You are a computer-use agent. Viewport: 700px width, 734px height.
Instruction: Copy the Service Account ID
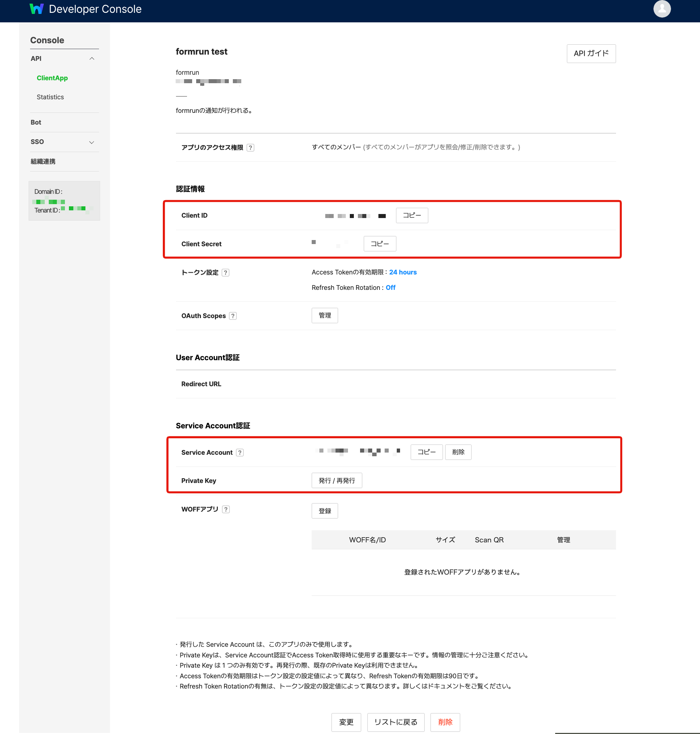click(x=426, y=452)
